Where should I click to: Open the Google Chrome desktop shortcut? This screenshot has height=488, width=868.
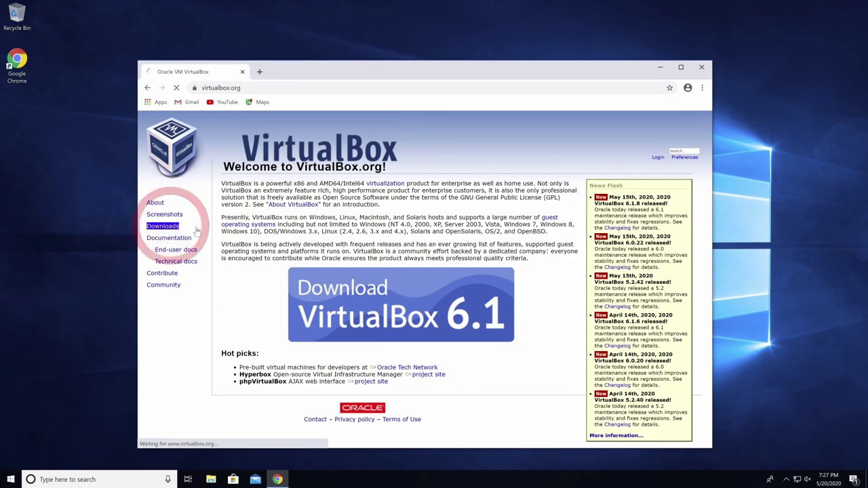point(17,66)
